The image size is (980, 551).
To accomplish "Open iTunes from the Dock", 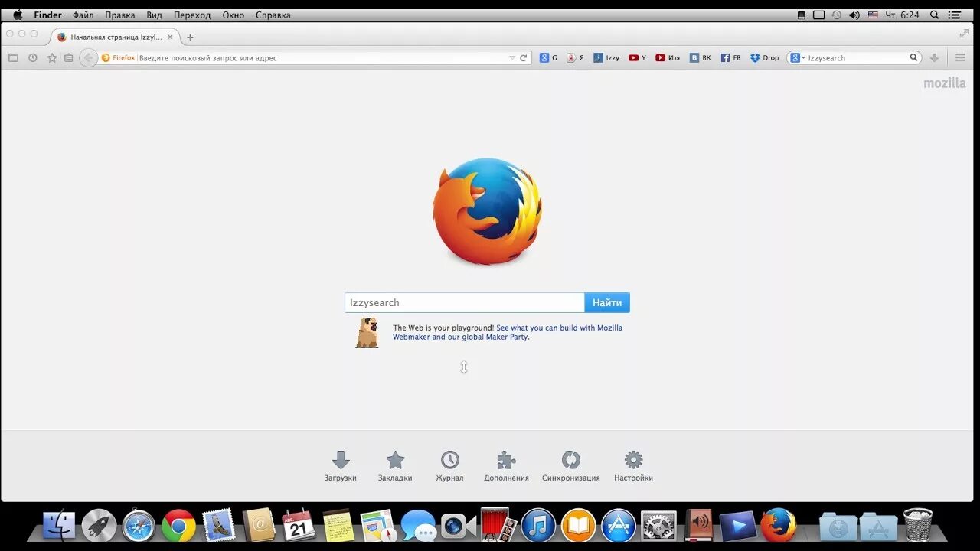I will 538,526.
